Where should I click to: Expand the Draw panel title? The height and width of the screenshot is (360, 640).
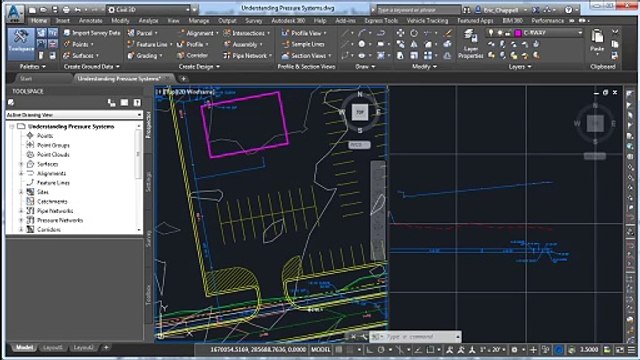click(365, 66)
